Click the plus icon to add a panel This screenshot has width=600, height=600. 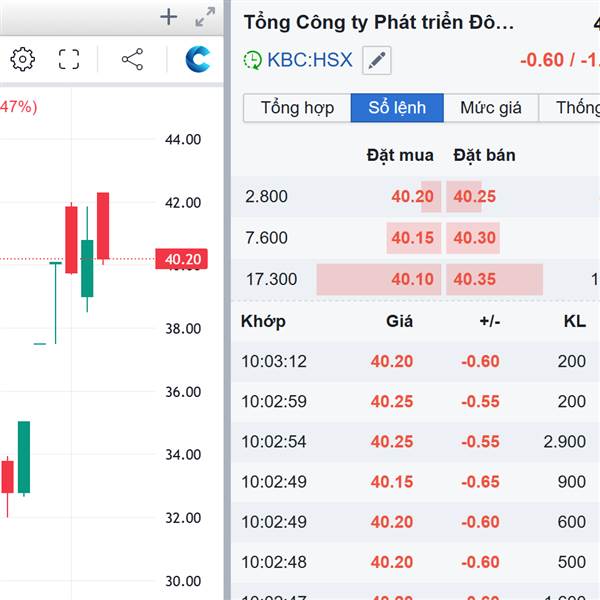pyautogui.click(x=169, y=16)
